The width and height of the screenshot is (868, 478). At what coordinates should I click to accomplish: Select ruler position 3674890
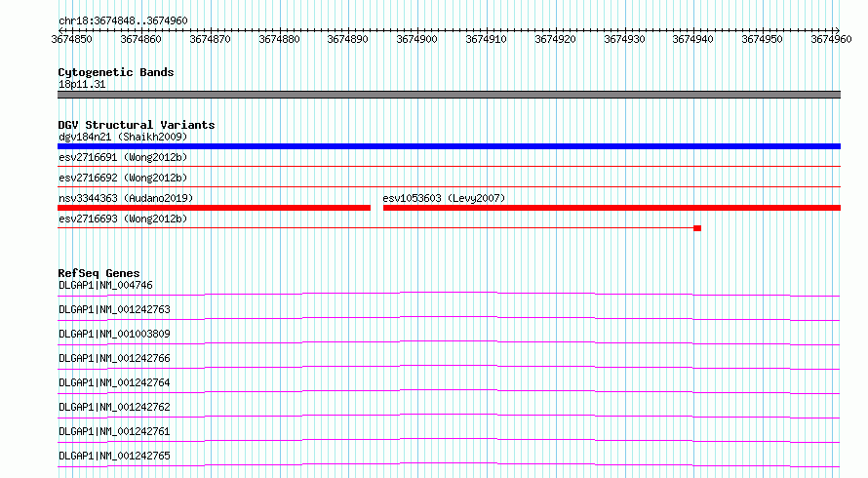point(347,39)
